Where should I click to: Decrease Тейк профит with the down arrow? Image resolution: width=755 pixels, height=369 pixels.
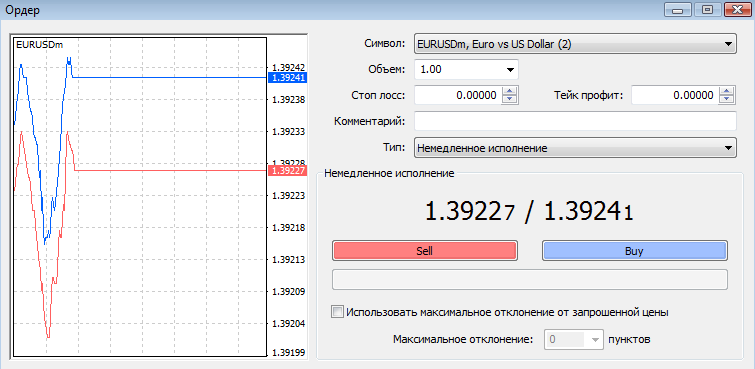pyautogui.click(x=727, y=99)
